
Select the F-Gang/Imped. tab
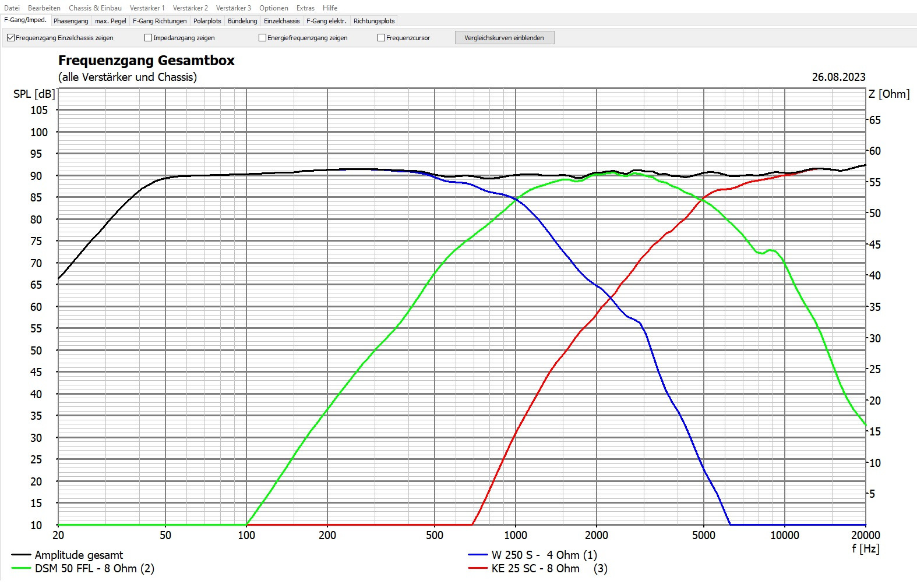coord(26,20)
